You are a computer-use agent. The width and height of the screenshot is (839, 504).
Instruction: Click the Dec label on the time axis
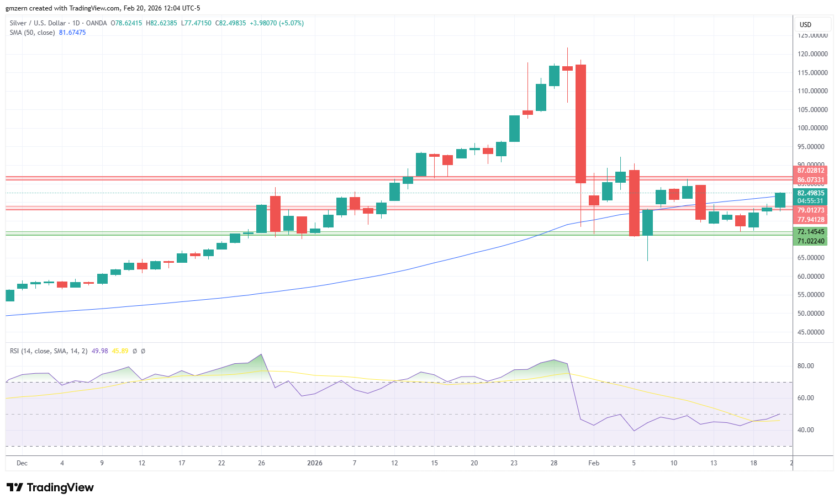22,463
